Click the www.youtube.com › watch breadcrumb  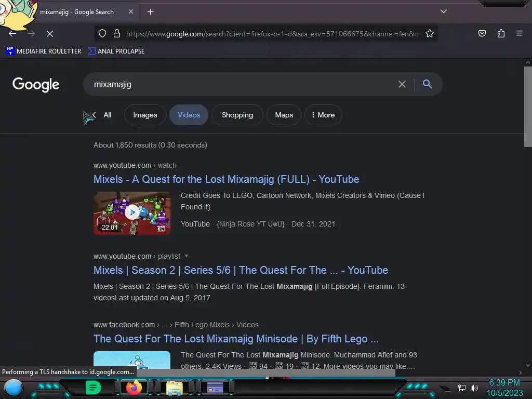(135, 165)
